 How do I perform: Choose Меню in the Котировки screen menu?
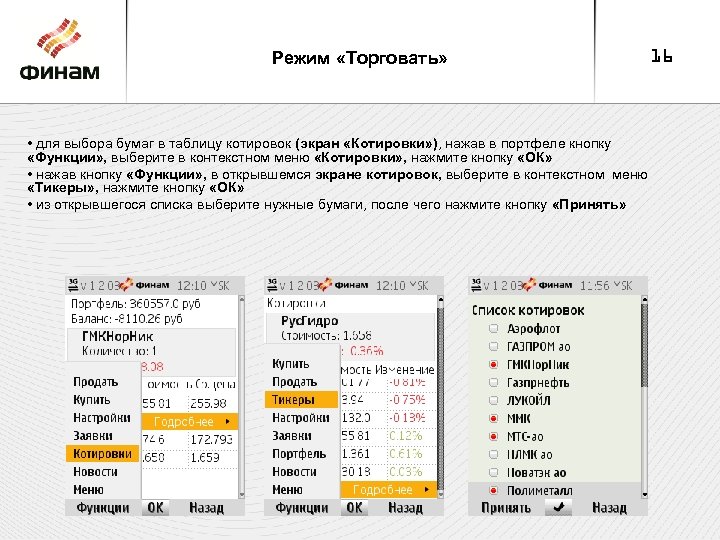click(x=287, y=489)
